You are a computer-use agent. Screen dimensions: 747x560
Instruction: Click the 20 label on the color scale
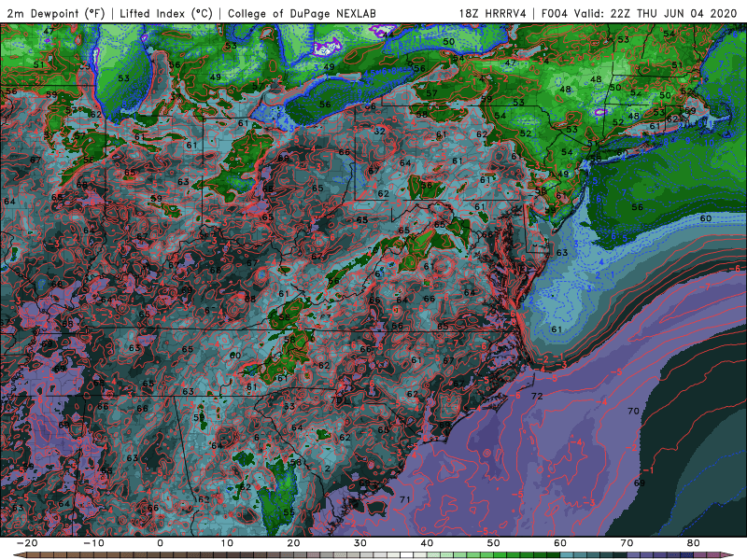293,543
